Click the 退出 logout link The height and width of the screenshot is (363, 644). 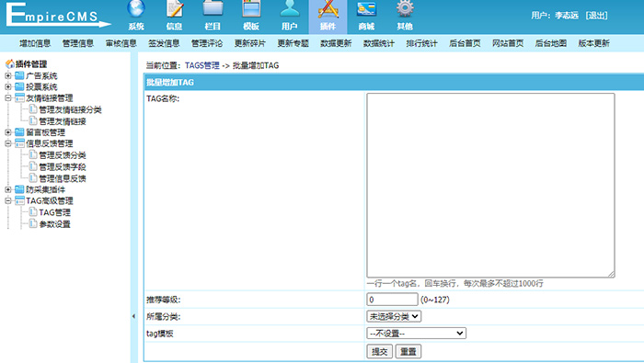pos(597,16)
